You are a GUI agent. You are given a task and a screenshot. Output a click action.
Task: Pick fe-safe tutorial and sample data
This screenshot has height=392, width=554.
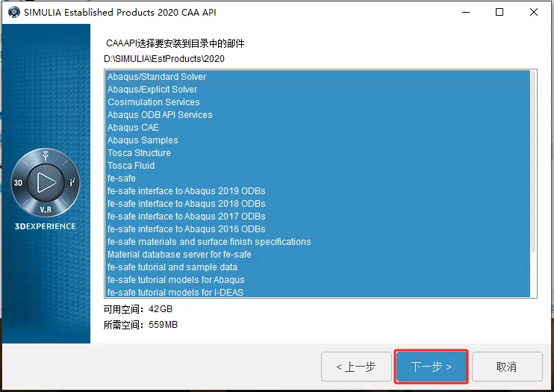pyautogui.click(x=317, y=267)
